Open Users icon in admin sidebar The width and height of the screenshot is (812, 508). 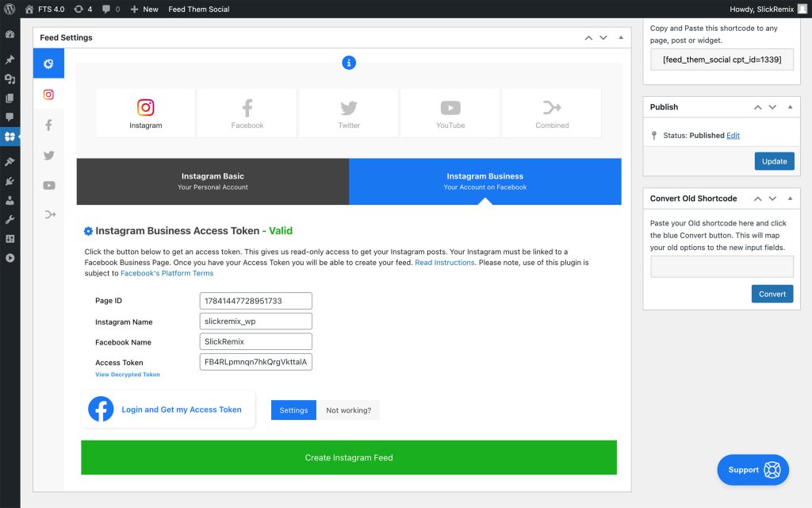(10, 200)
